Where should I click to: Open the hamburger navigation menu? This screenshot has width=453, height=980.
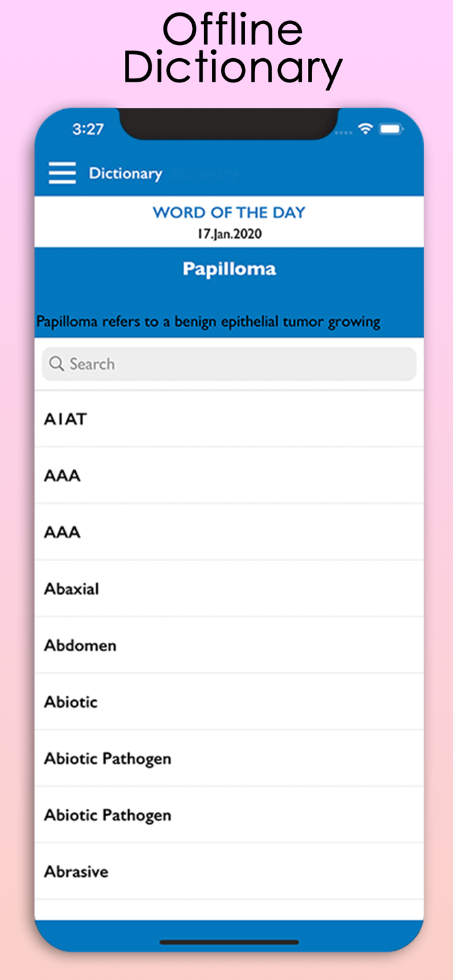pos(62,172)
